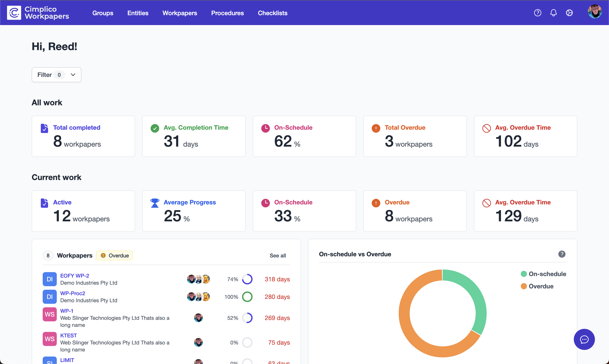
Task: Open the Procedures menu
Action: coord(227,13)
